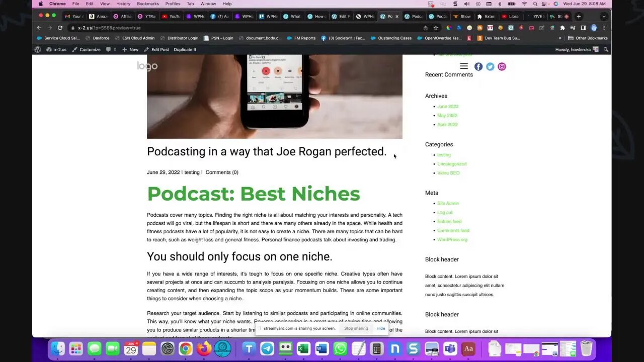This screenshot has width=644, height=362.
Task: Switch to the Extensions browser tab
Action: tap(487, 16)
